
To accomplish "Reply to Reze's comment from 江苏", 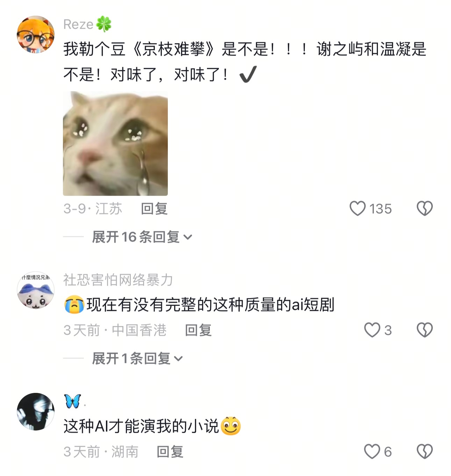I will coord(154,209).
